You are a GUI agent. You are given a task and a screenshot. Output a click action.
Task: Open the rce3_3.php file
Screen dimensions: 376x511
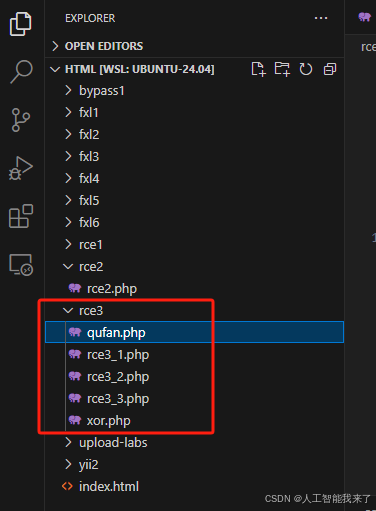tap(195, 398)
